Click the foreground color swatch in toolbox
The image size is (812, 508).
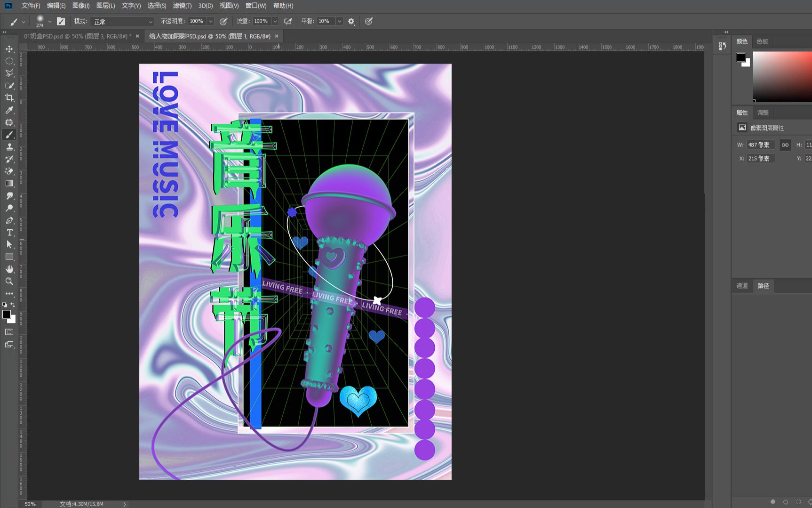(6, 314)
